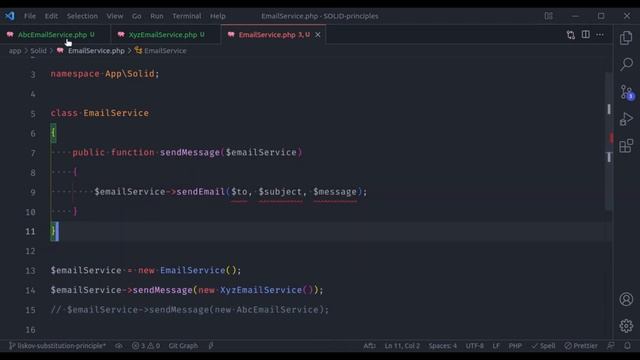Click the icon right of Git Graph
This screenshot has width=640, height=360.
[211, 346]
